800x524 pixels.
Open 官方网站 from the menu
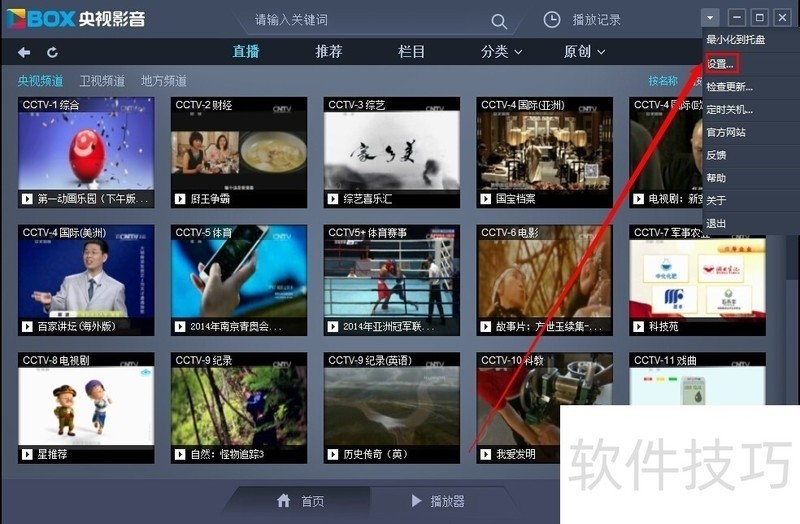751,133
